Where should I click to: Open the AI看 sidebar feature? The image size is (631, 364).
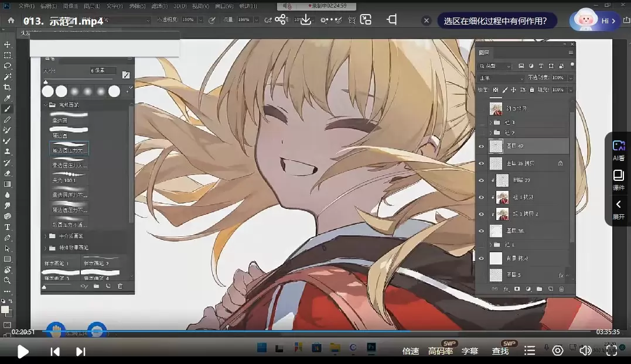[619, 150]
